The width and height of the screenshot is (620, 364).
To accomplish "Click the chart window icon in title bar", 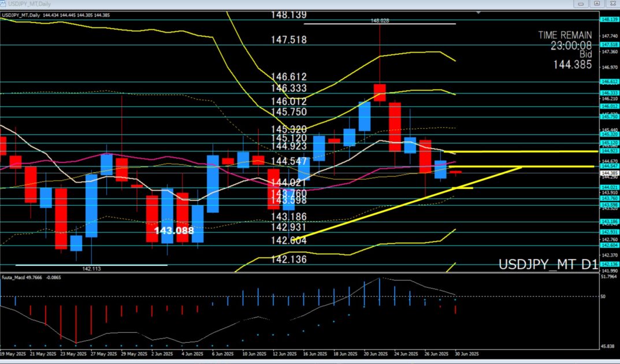I will click(x=4, y=3).
